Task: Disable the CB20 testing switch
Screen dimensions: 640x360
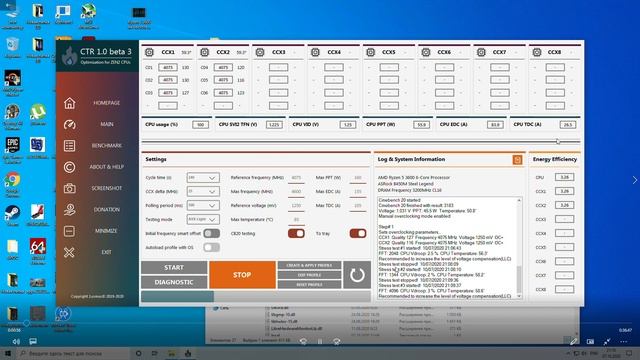Action: point(296,233)
